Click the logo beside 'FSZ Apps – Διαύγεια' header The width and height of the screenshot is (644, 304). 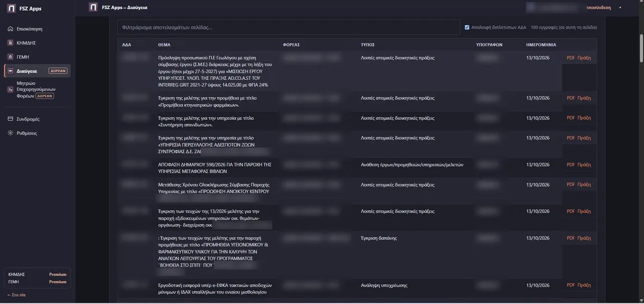93,7
